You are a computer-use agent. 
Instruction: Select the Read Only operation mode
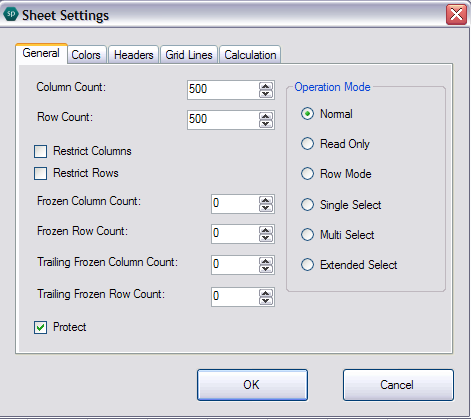coord(307,144)
